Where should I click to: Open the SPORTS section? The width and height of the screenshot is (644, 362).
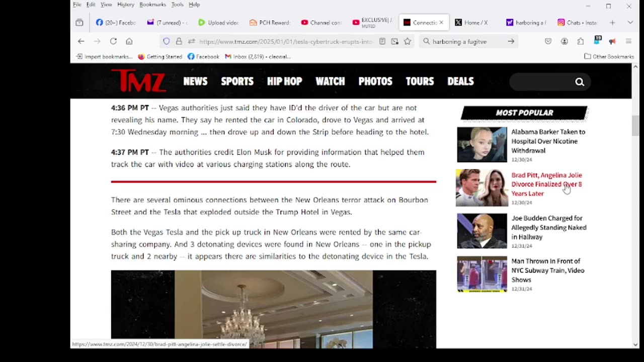[237, 81]
